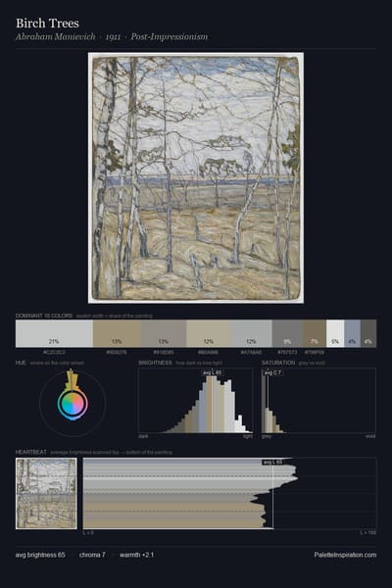Click the 'Post-Impressionism' style label
Viewport: 392px width, 588px height.
pos(170,37)
